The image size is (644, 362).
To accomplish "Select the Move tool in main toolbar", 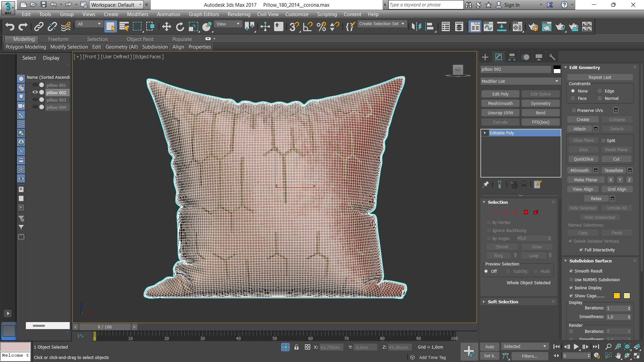I will coord(166,26).
